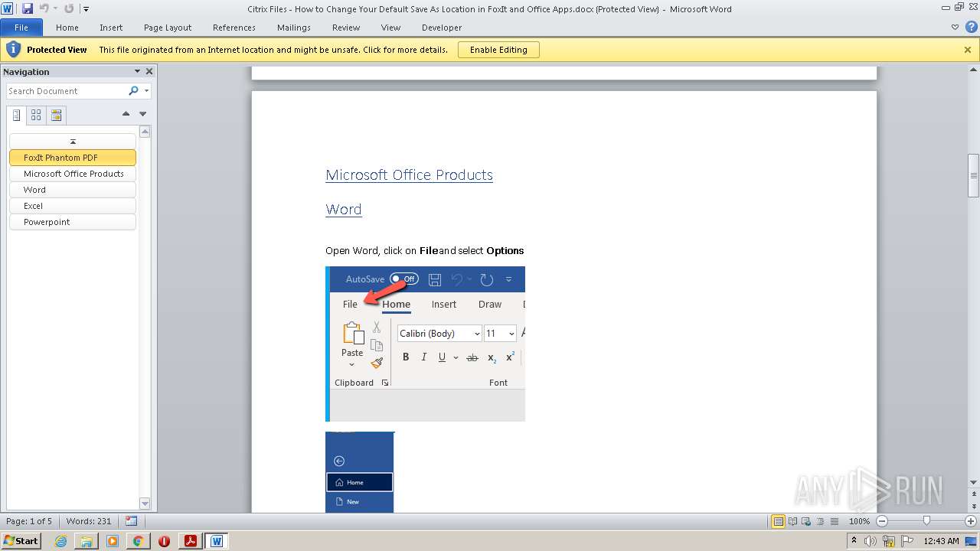Viewport: 980px width, 551px height.
Task: Open Opera browser from taskbar
Action: pyautogui.click(x=164, y=541)
